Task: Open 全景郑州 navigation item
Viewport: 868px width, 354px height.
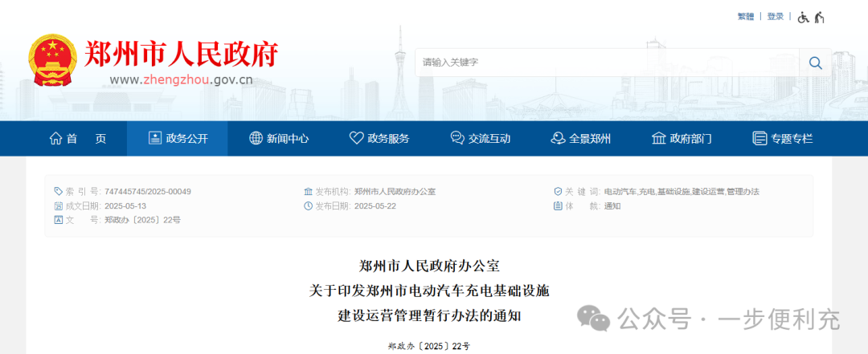Action: 581,138
